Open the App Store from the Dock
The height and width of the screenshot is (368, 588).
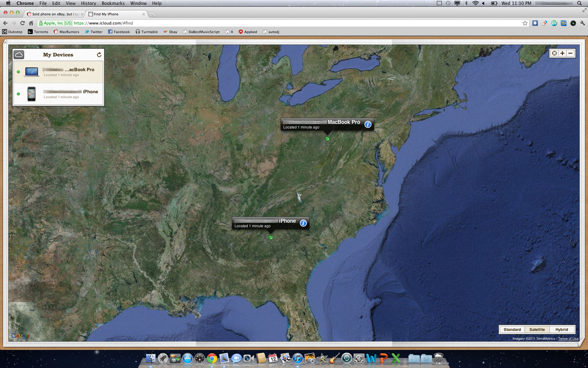pos(187,358)
